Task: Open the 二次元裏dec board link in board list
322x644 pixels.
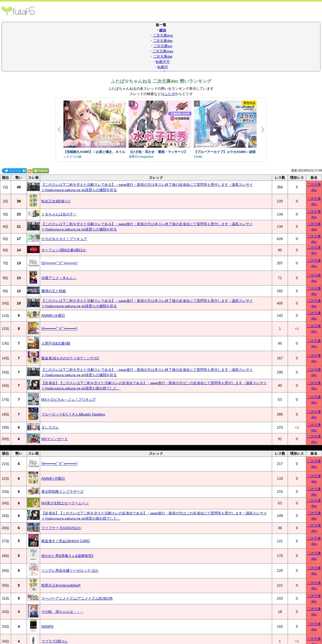Action: coord(163,41)
